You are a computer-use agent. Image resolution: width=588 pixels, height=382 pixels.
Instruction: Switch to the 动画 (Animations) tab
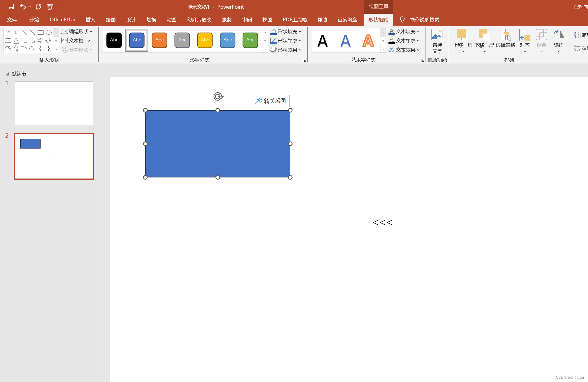(171, 20)
